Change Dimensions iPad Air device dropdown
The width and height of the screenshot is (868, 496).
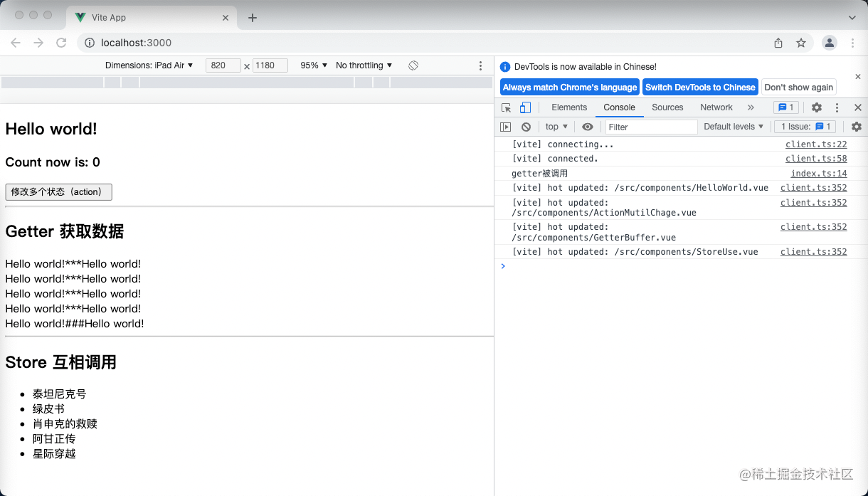click(149, 65)
